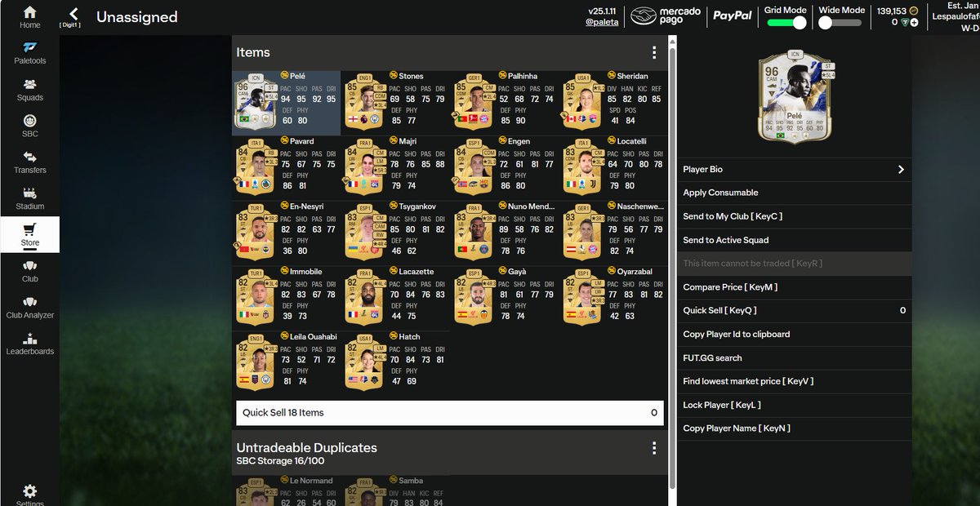The height and width of the screenshot is (506, 980).
Task: Toggle Grid Mode switch
Action: 786,23
